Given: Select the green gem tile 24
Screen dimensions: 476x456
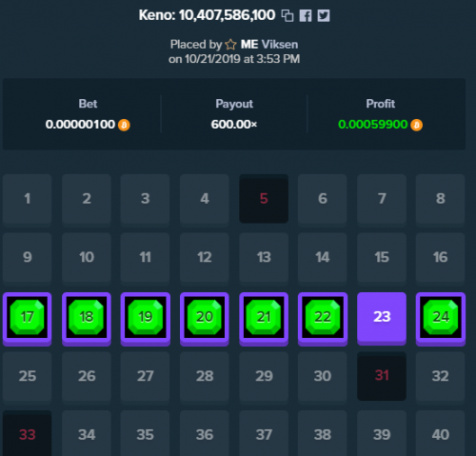Looking at the screenshot, I should [441, 319].
